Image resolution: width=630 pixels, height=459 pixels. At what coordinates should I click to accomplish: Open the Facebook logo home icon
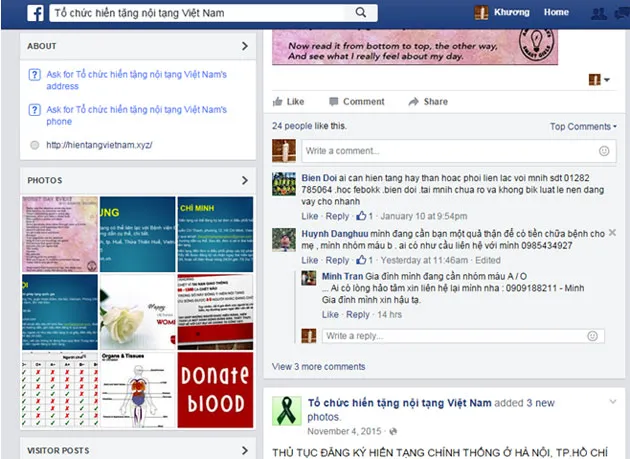35,13
